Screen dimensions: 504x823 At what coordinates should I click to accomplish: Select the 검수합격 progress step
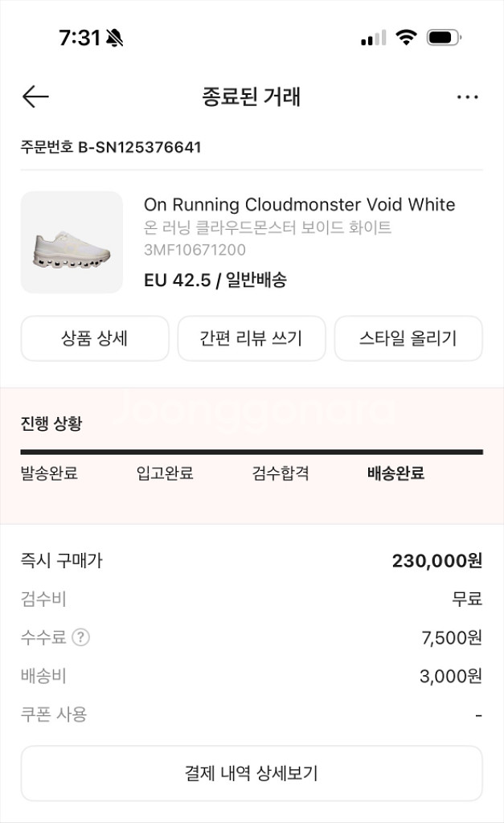[x=281, y=473]
